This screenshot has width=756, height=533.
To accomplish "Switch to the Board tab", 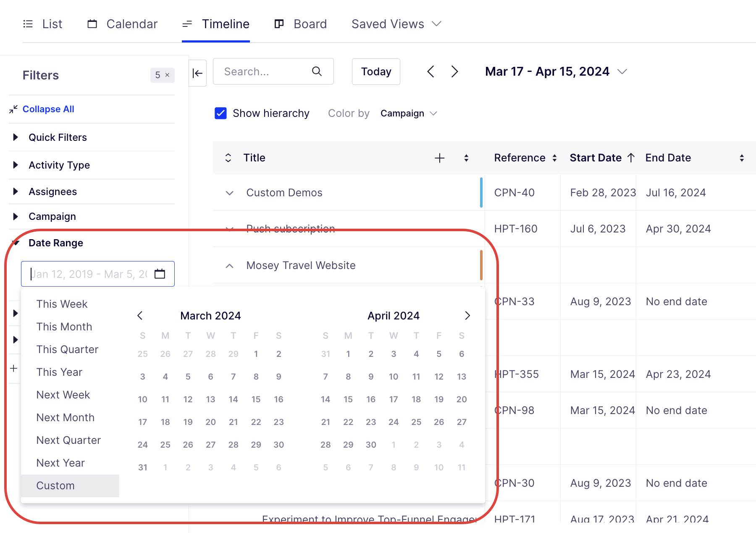I will [300, 24].
